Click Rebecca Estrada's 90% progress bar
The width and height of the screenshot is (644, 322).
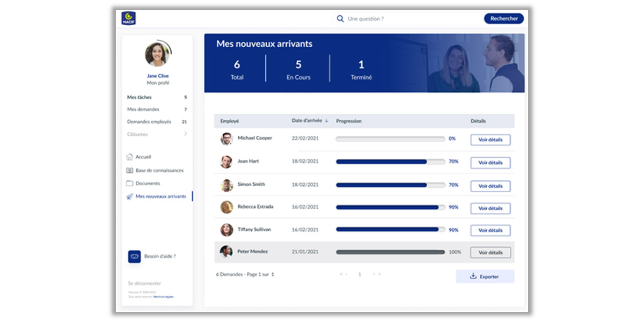pos(390,207)
